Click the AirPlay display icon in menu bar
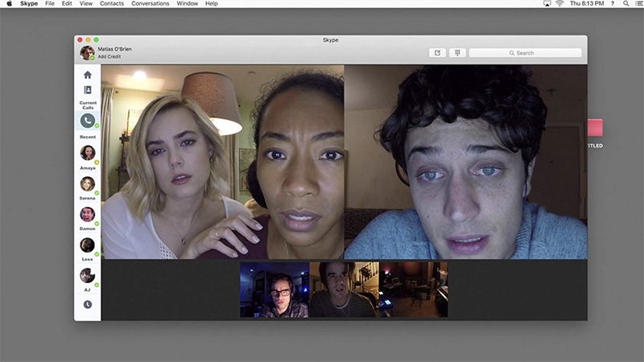644x362 pixels. (x=547, y=3)
